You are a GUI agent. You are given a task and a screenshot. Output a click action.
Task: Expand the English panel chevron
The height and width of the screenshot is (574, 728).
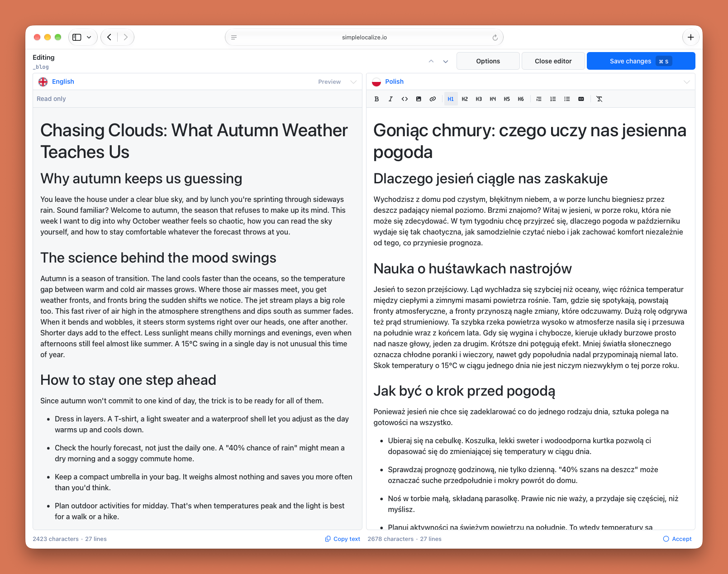(353, 81)
